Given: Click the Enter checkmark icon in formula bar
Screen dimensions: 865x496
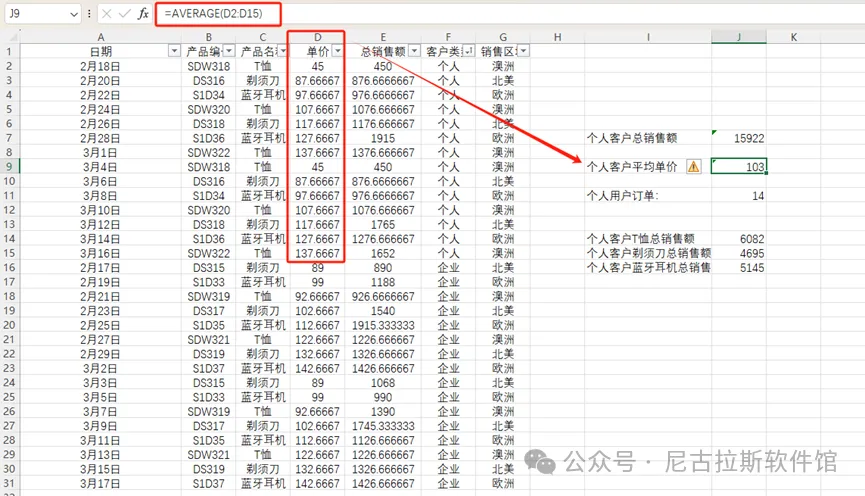Looking at the screenshot, I should pyautogui.click(x=125, y=14).
